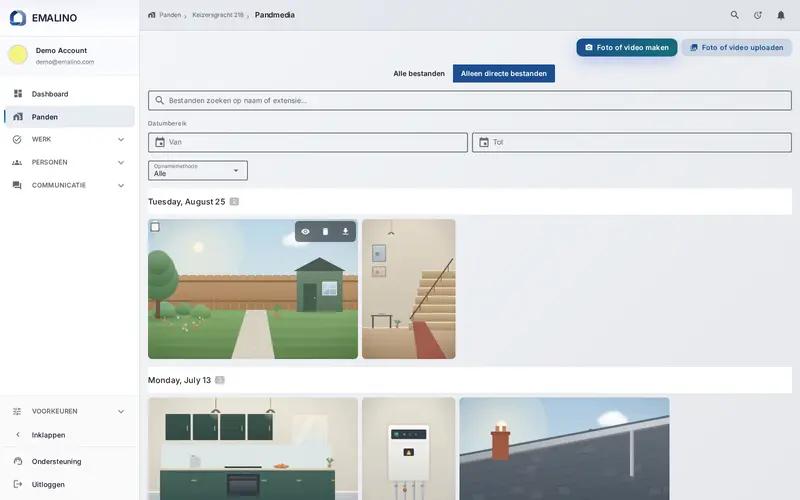Click the count badge next to August 25
The height and width of the screenshot is (500, 800).
pyautogui.click(x=234, y=202)
